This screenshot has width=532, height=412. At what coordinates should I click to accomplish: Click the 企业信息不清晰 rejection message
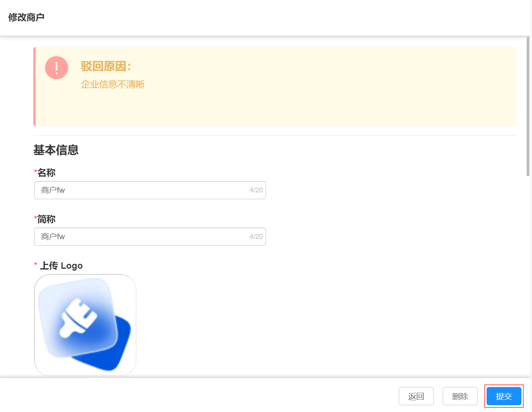click(113, 84)
